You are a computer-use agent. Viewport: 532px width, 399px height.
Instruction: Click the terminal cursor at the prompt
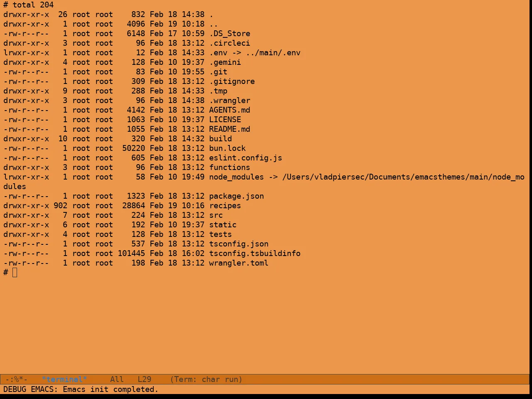tap(15, 273)
